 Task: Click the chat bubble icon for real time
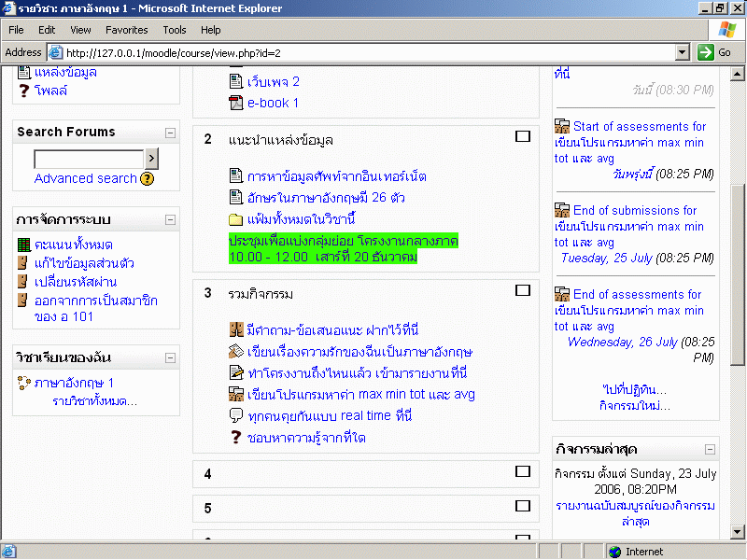click(236, 416)
